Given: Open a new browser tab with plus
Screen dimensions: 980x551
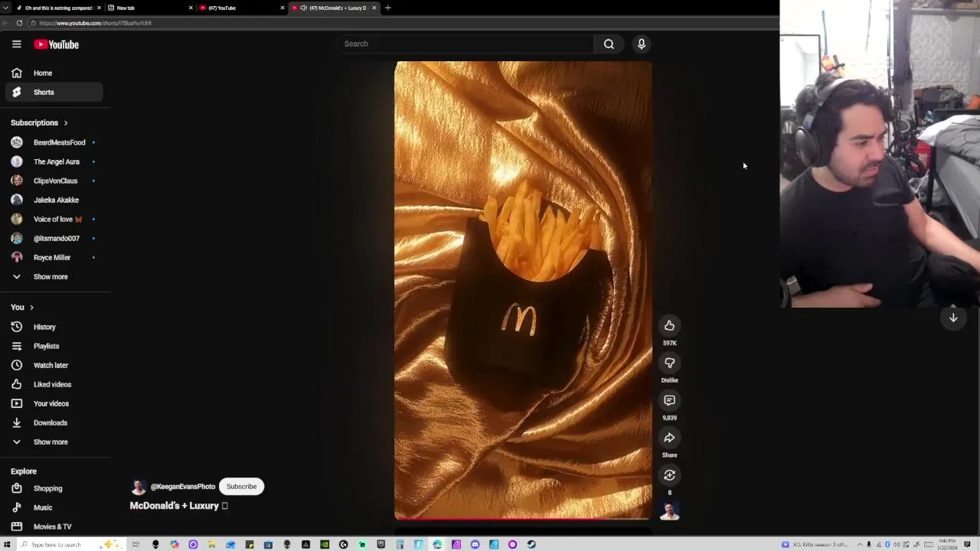Looking at the screenshot, I should [x=387, y=8].
